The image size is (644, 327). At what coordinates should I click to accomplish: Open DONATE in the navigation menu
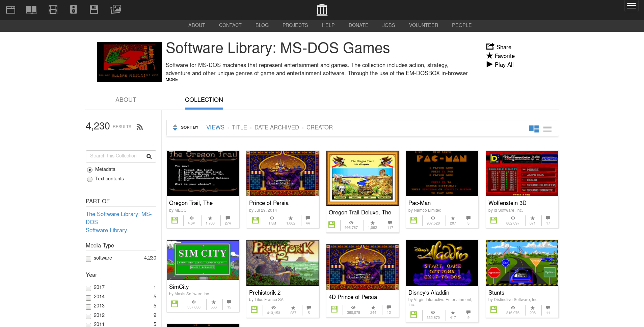[358, 25]
